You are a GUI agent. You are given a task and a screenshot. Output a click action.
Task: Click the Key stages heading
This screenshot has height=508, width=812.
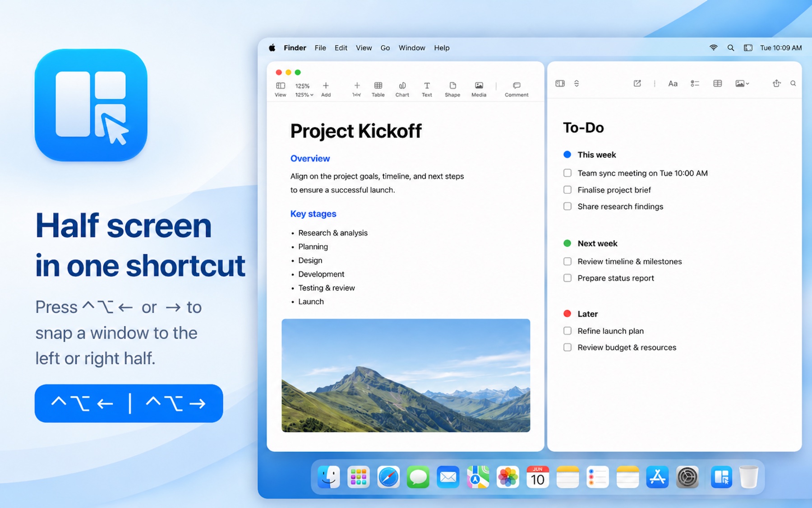313,214
